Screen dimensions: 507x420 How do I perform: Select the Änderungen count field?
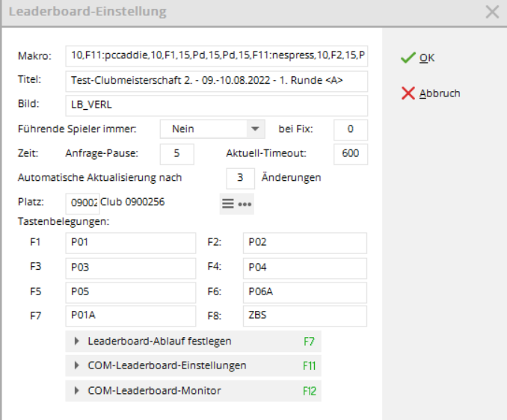[x=240, y=179]
